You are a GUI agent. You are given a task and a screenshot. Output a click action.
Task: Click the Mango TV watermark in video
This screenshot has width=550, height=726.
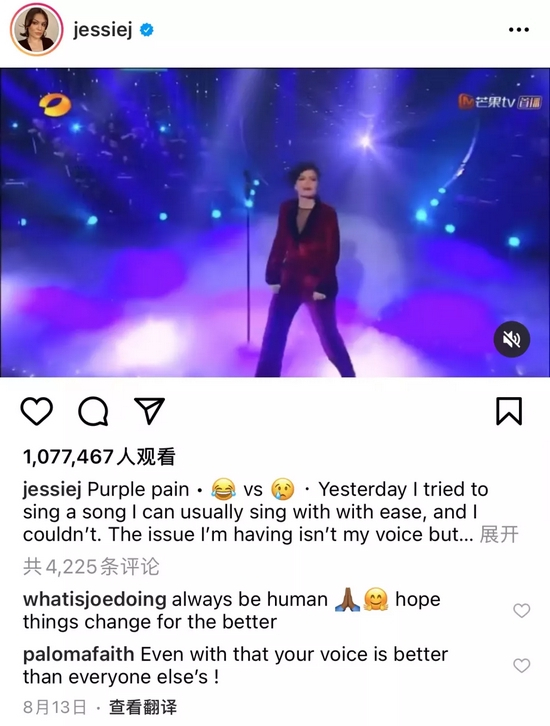tap(500, 101)
